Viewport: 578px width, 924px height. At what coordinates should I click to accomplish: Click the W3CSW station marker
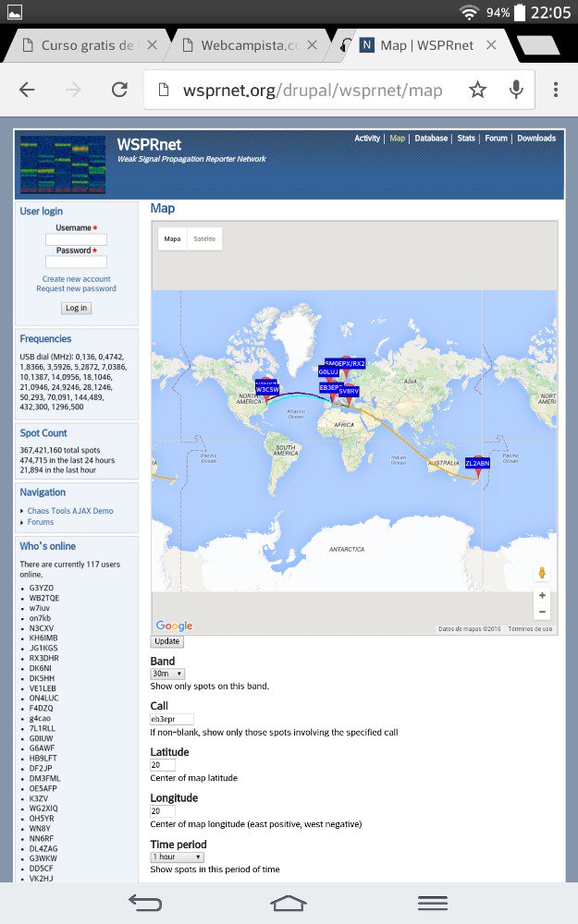point(267,390)
